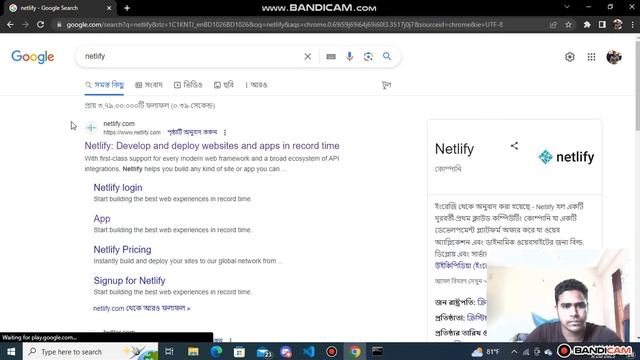Image resolution: width=640 pixels, height=360 pixels.
Task: Submit search with magnifier icon
Action: click(x=387, y=56)
